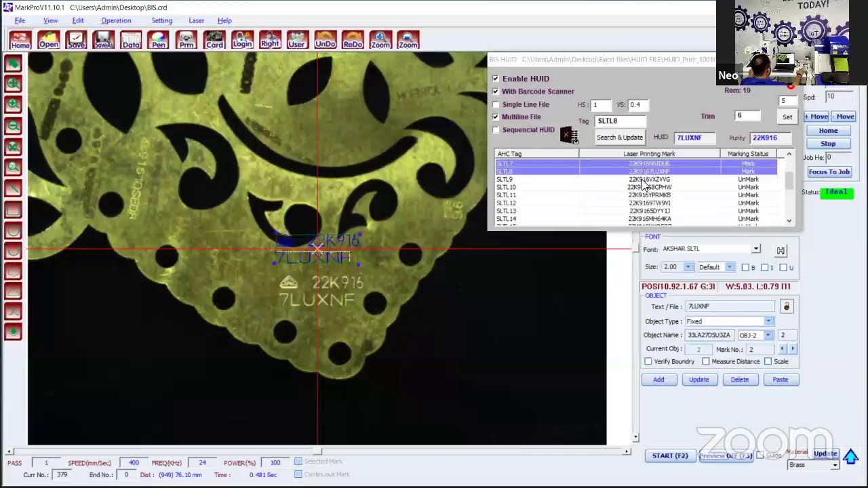
Task: Click the User toolbar icon
Action: click(x=296, y=40)
